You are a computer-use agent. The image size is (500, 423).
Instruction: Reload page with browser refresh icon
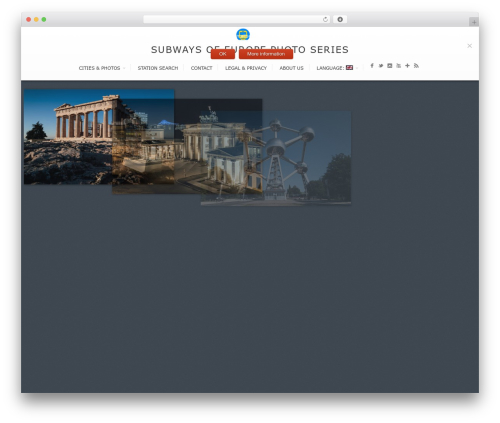(x=325, y=19)
